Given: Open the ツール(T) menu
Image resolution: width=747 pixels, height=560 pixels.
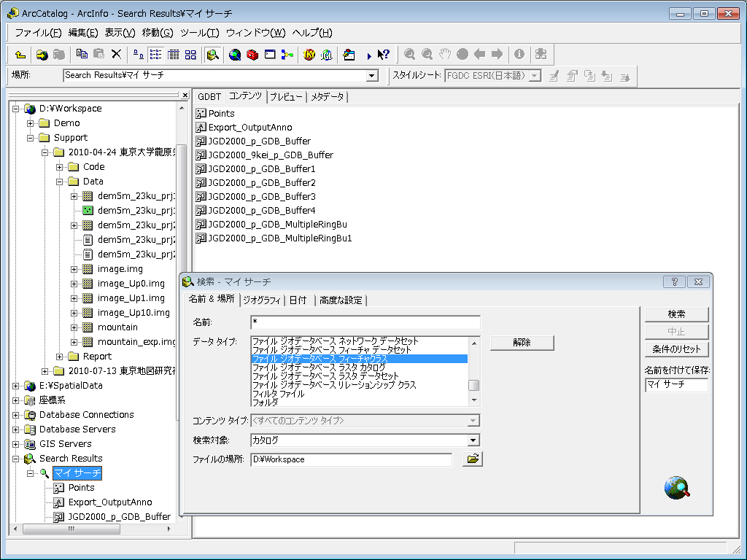Looking at the screenshot, I should (200, 32).
